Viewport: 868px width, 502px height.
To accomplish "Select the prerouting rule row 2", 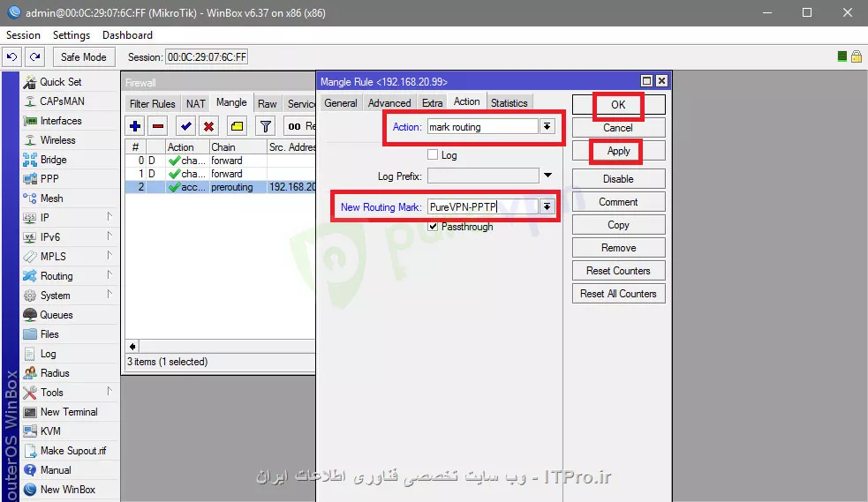I will (221, 187).
